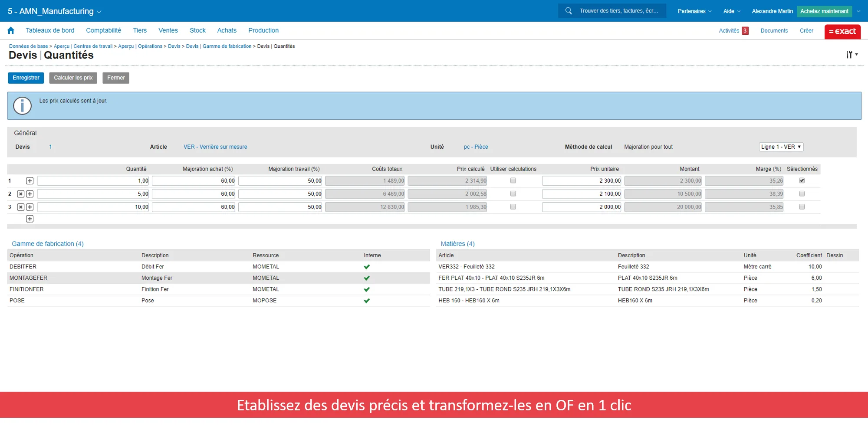Click the Exact logo
Viewport: 868px width, 429px height.
pyautogui.click(x=842, y=31)
